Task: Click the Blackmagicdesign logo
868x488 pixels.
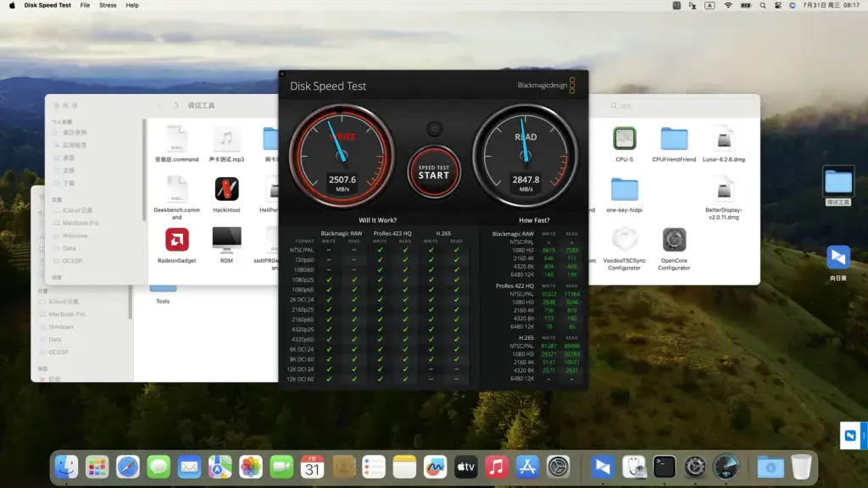Action: (547, 86)
